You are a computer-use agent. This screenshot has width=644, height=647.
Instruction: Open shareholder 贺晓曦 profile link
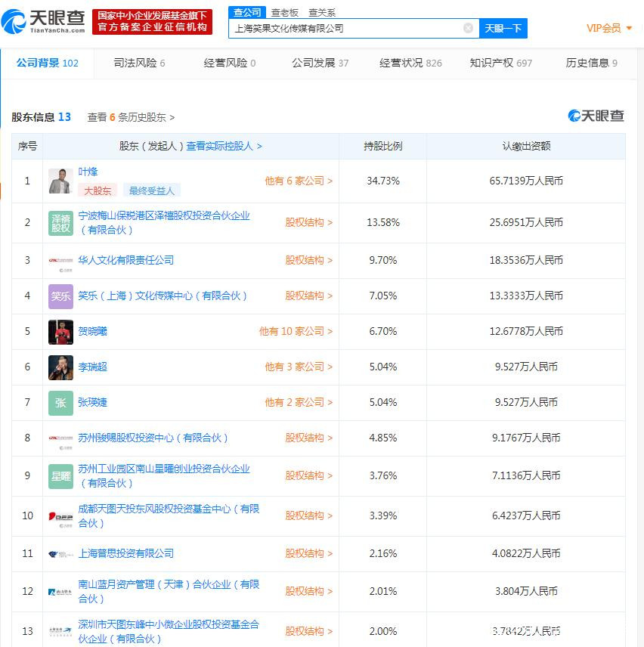coord(93,331)
